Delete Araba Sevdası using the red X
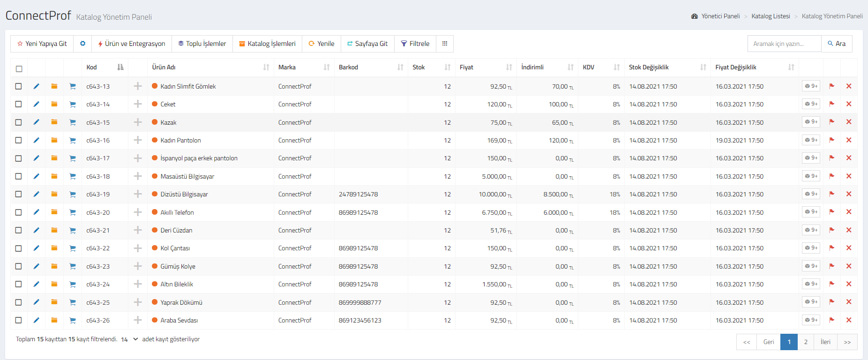 coord(849,320)
